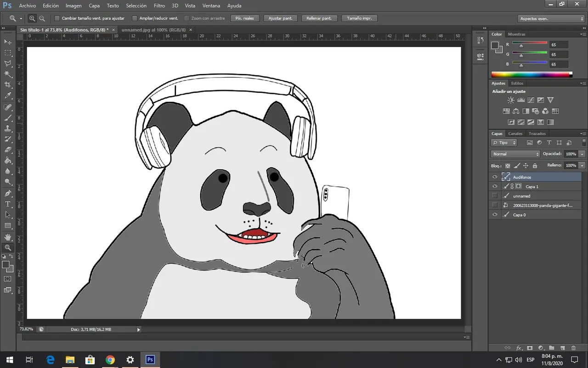Screen dimensions: 588x368
Task: Select the Path Selection tool
Action: pos(8,215)
